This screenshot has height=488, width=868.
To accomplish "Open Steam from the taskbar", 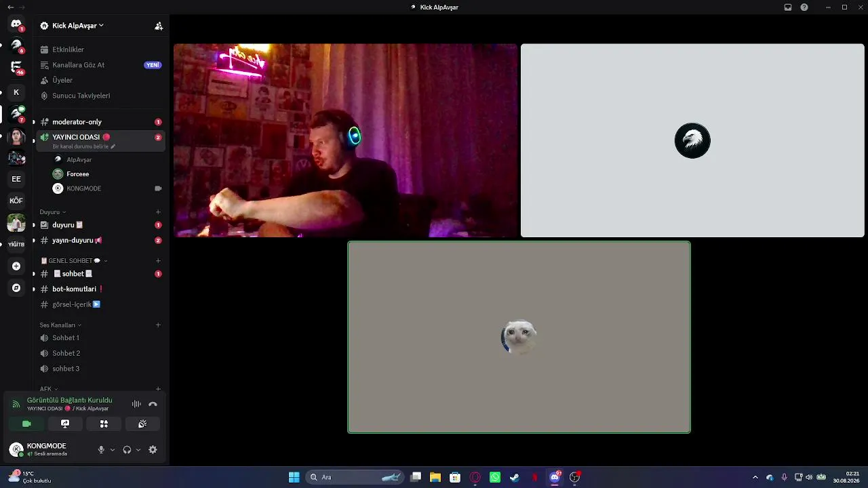I will click(515, 477).
